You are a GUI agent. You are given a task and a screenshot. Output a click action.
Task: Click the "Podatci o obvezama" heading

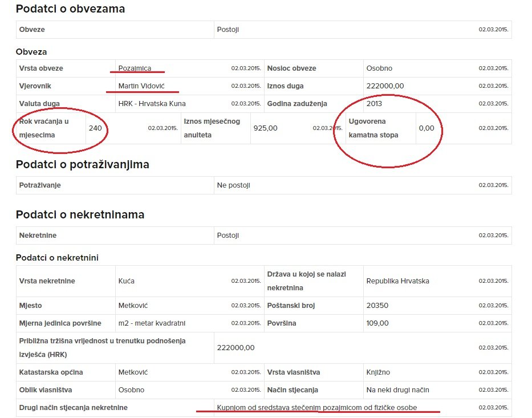coord(70,9)
